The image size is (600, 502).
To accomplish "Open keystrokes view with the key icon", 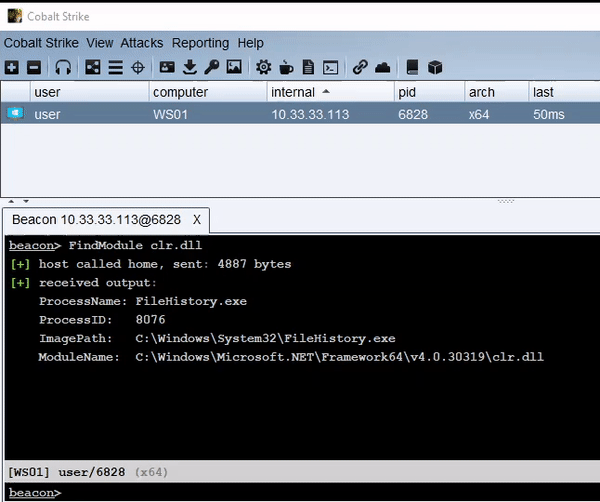I will click(x=212, y=68).
